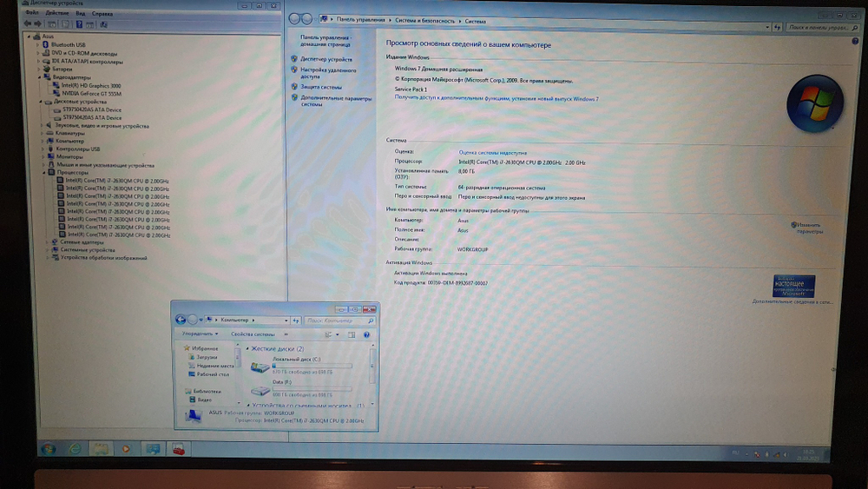Click preview pane icon in Explorer
868x489 pixels.
pos(352,335)
